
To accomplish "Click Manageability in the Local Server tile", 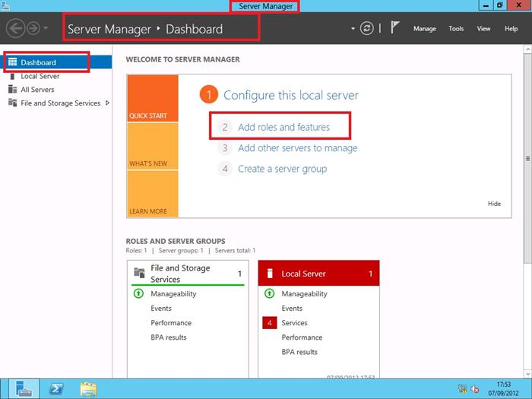I will pyautogui.click(x=304, y=294).
